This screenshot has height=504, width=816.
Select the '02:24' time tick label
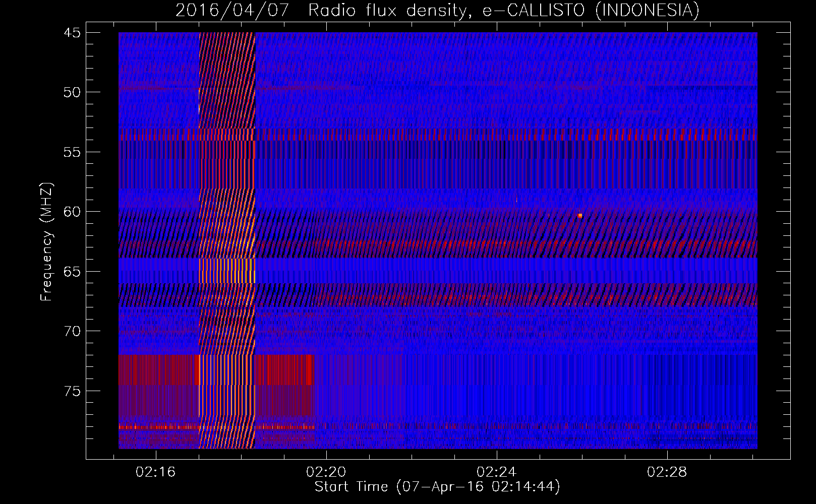point(496,472)
